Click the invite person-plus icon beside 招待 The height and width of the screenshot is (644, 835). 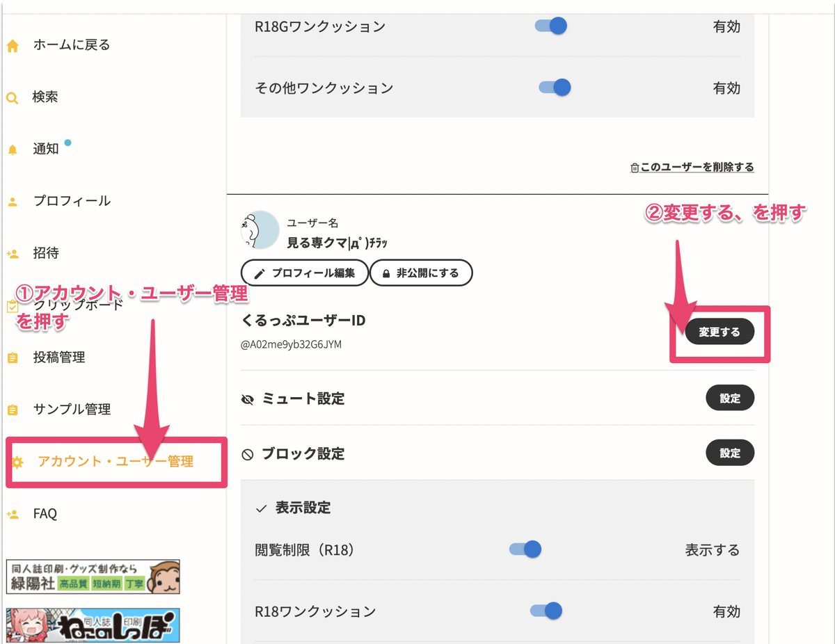pos(12,254)
